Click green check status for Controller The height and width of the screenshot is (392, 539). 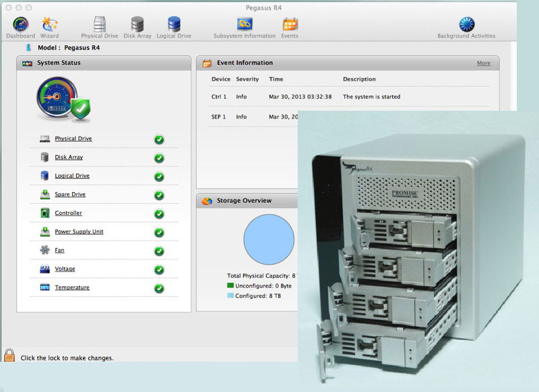(159, 214)
